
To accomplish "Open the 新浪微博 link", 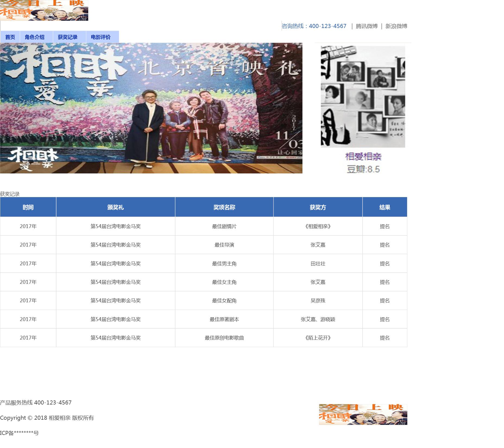I will click(396, 26).
